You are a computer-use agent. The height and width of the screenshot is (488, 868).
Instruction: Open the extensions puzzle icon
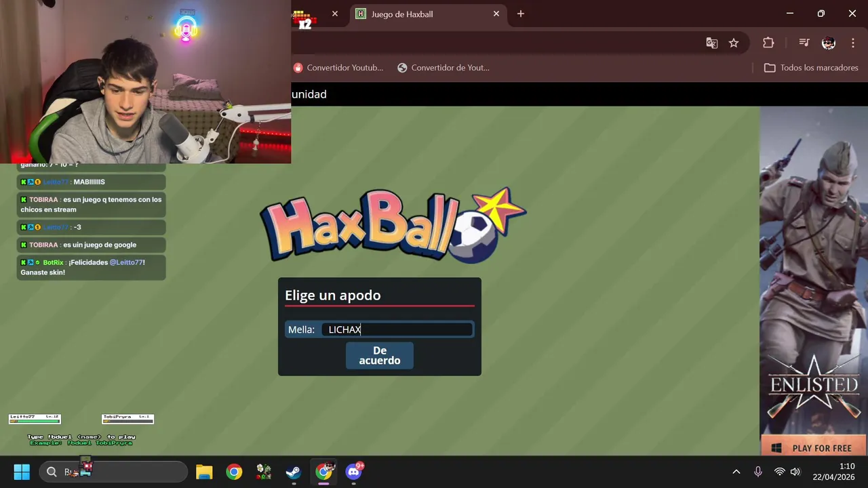(768, 43)
